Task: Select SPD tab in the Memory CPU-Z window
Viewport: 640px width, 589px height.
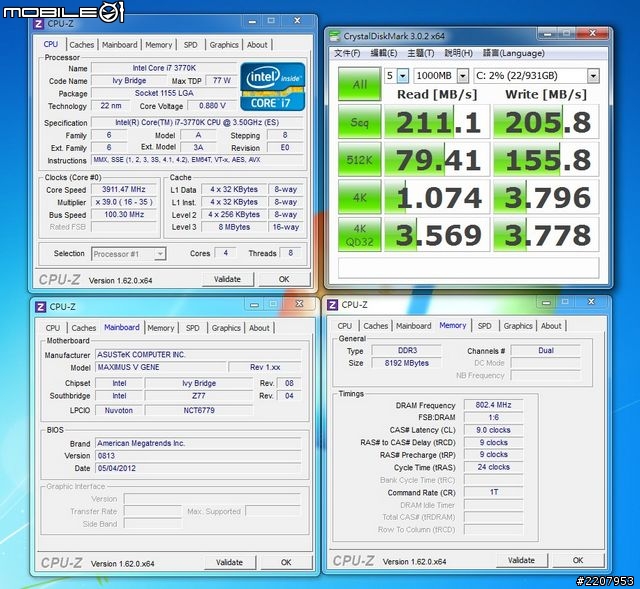Action: 484,326
